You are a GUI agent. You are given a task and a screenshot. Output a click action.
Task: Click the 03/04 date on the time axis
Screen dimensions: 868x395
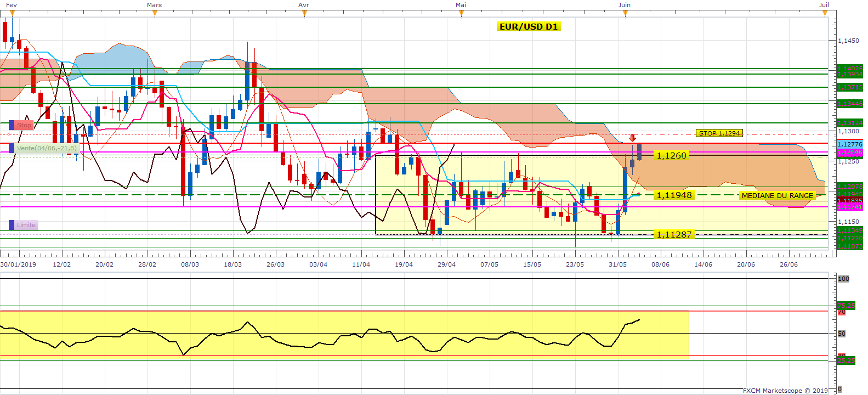click(x=318, y=264)
